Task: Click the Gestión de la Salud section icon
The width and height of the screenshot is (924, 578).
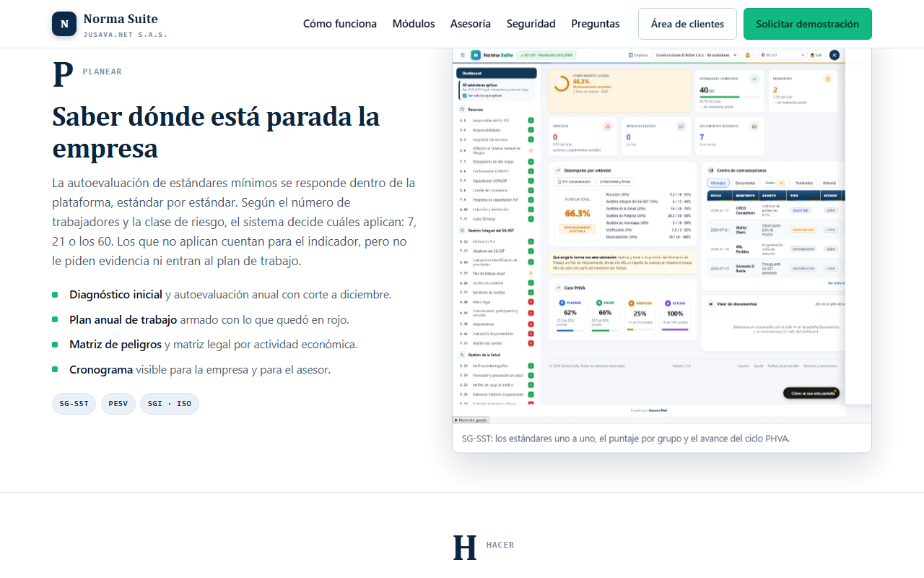Action: [461, 355]
